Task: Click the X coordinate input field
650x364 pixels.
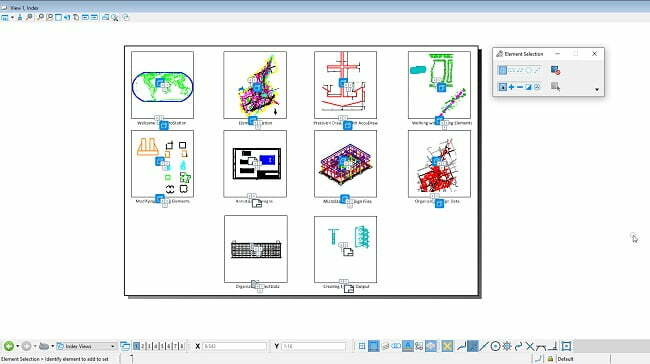Action: coord(234,346)
